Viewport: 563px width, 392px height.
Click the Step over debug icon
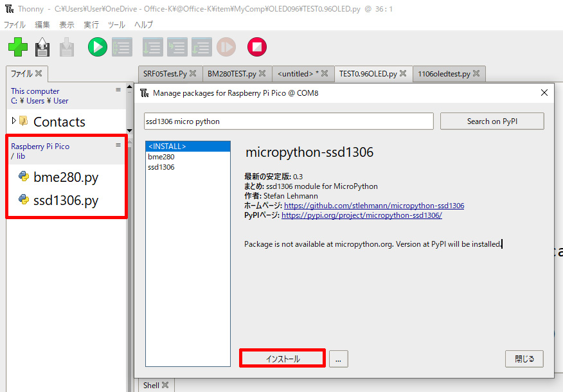point(153,47)
